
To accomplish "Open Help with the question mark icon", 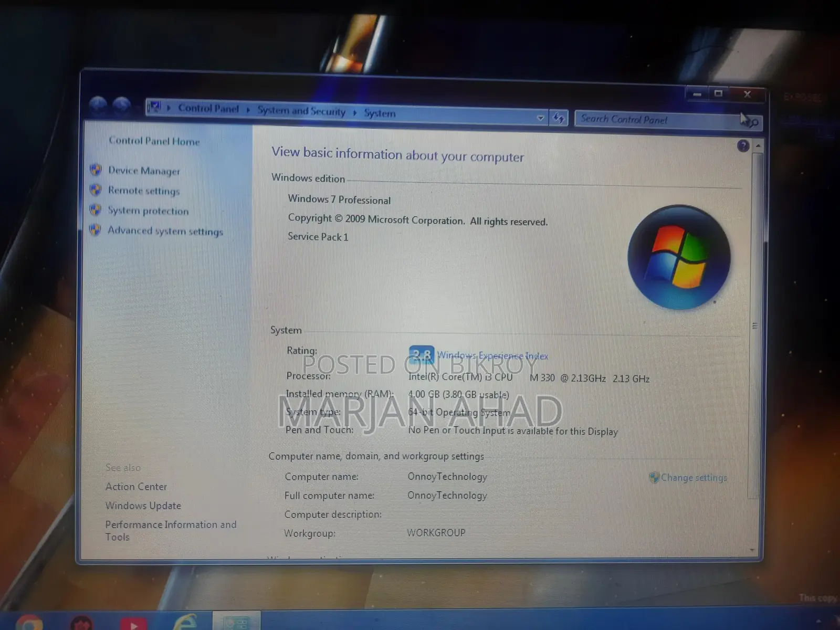I will 743,146.
